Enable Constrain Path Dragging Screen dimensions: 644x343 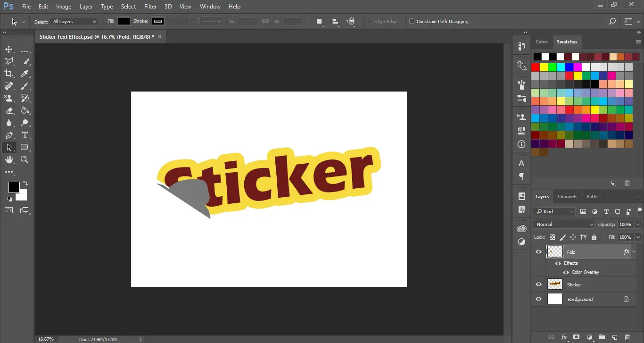pos(411,21)
